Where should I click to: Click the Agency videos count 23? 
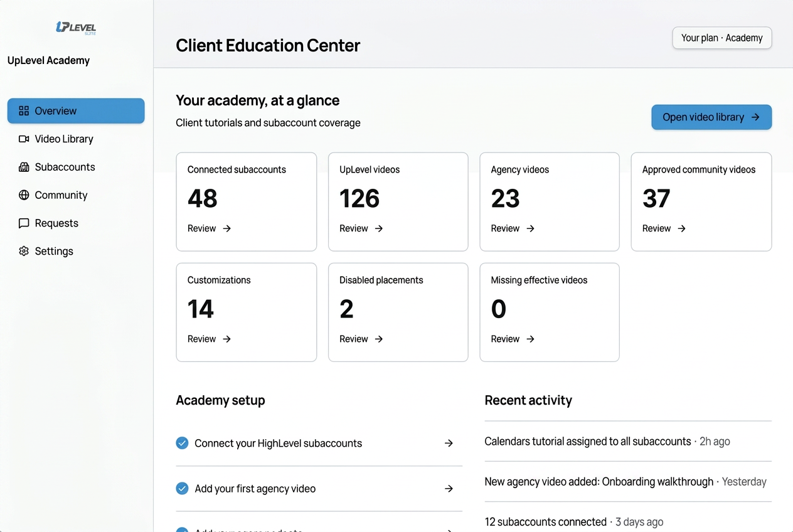pyautogui.click(x=506, y=198)
